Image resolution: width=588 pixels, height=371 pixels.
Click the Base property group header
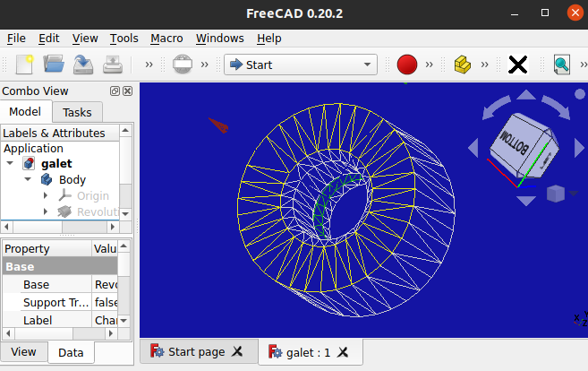[60, 267]
